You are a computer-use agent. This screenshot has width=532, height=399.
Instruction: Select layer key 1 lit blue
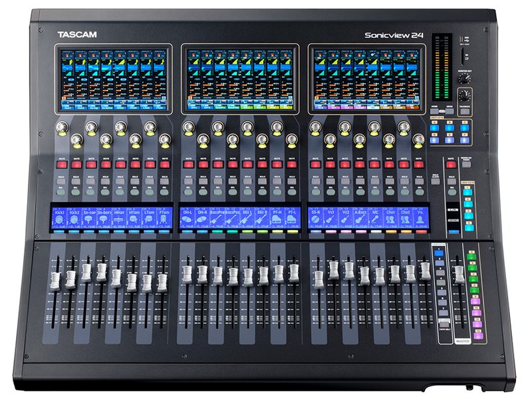[439, 253]
